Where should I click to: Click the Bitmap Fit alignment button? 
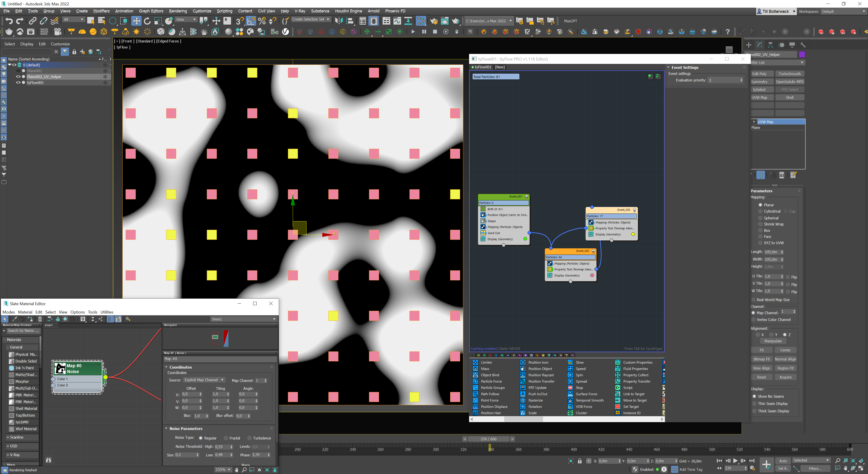[762, 359]
